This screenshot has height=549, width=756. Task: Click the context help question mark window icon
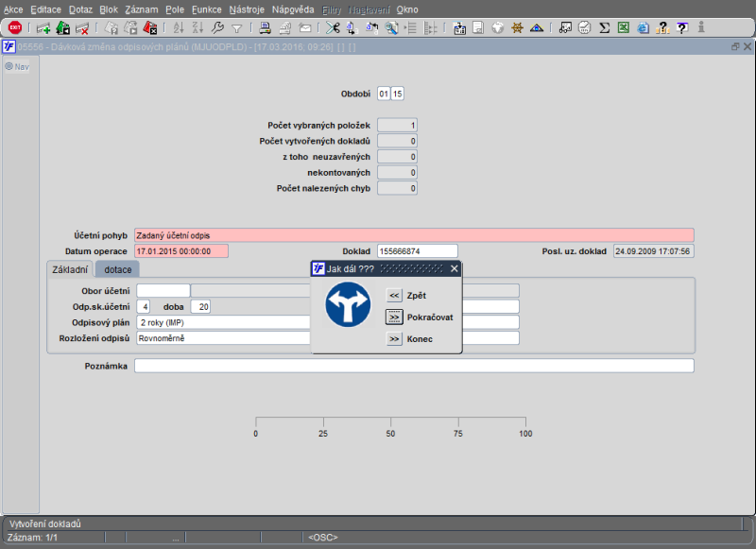[x=681, y=28]
